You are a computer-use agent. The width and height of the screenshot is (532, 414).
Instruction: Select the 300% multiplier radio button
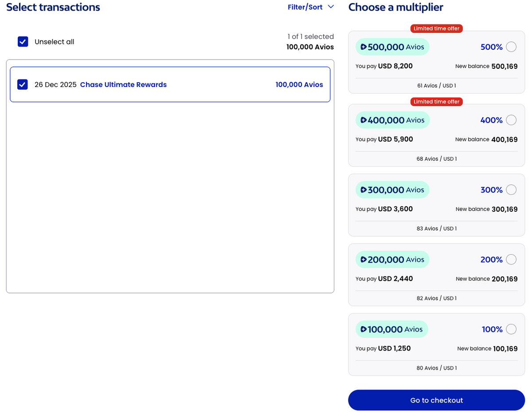[x=511, y=189]
